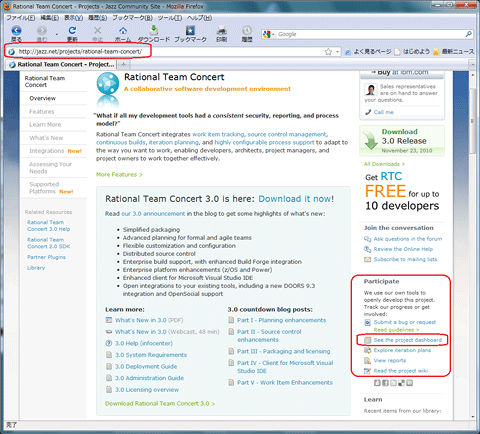Screen dimensions: 480x434
Task: Select Integrations in the left sidebar
Action: (46, 151)
